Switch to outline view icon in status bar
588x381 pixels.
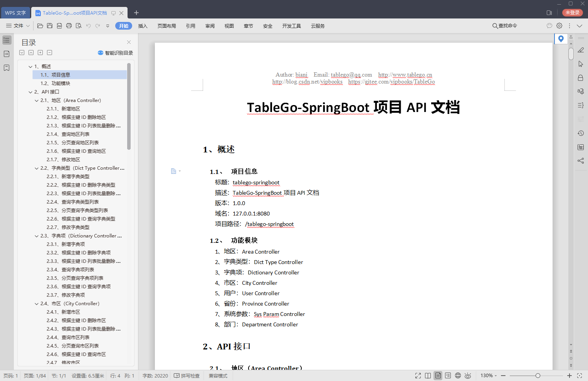448,376
